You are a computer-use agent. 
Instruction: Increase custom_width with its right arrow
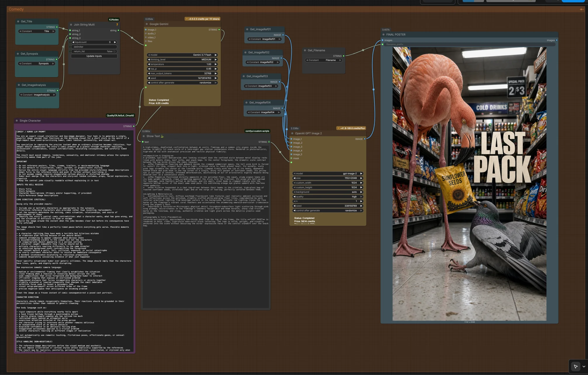tap(361, 183)
